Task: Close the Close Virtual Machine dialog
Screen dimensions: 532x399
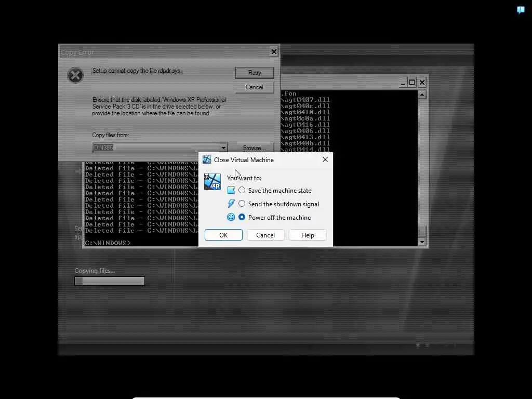Action: pyautogui.click(x=325, y=159)
